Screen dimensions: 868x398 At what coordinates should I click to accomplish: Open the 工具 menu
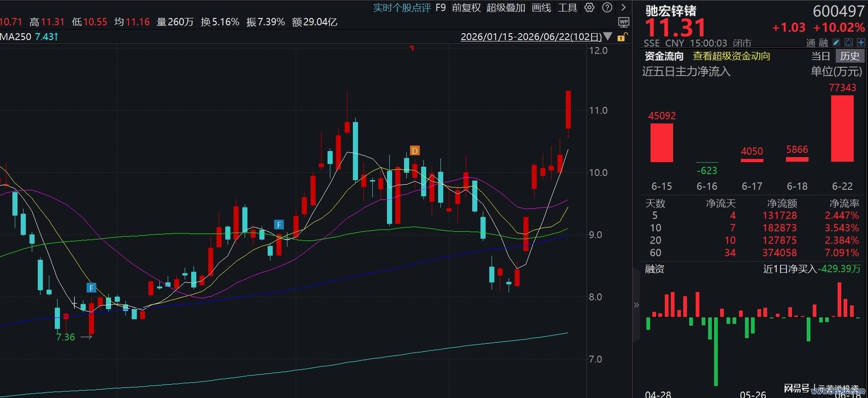click(x=568, y=8)
